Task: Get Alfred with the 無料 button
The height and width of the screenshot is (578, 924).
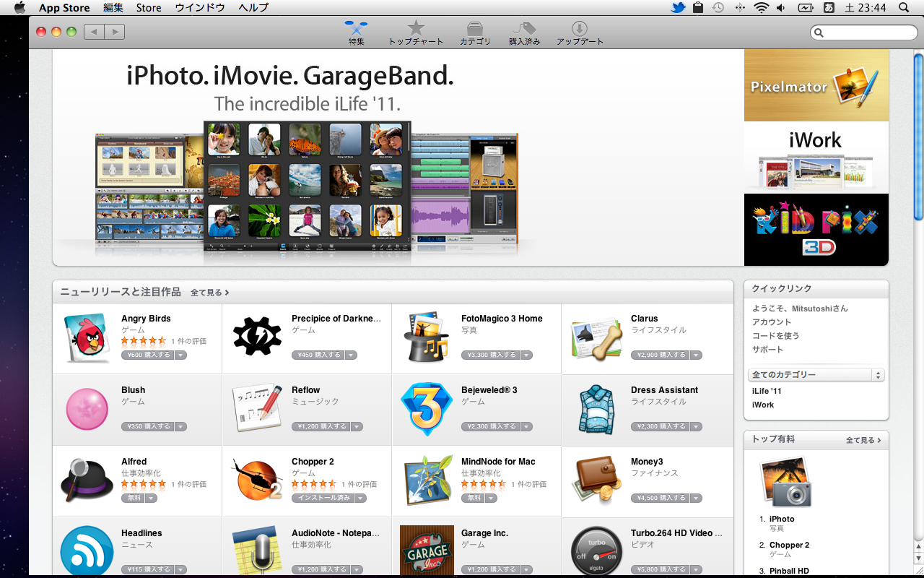Action: coord(133,499)
